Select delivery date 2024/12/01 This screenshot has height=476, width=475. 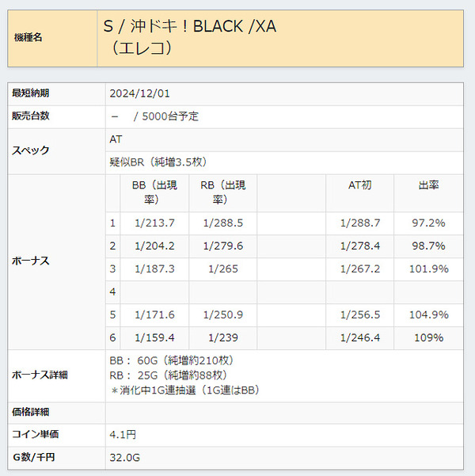(139, 93)
